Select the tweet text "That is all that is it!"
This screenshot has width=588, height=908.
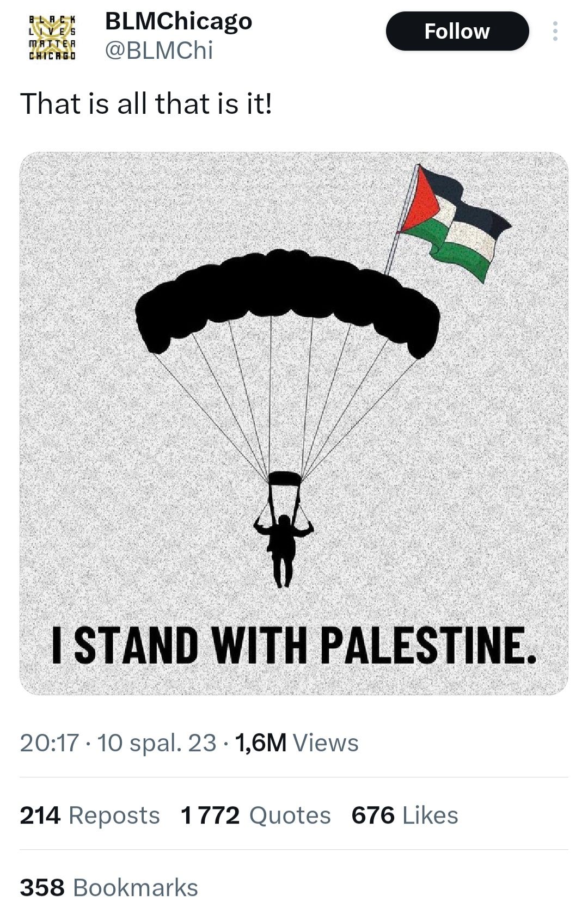[145, 103]
